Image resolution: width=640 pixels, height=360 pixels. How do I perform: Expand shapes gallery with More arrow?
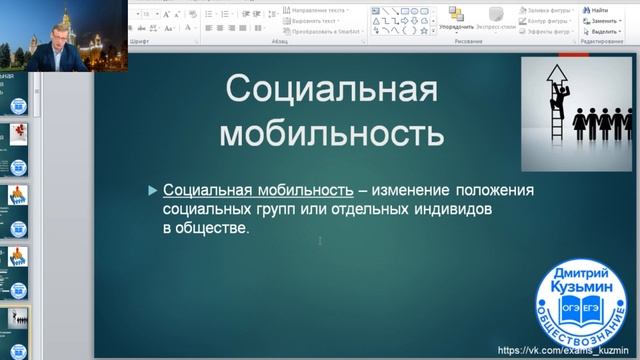coord(433,31)
